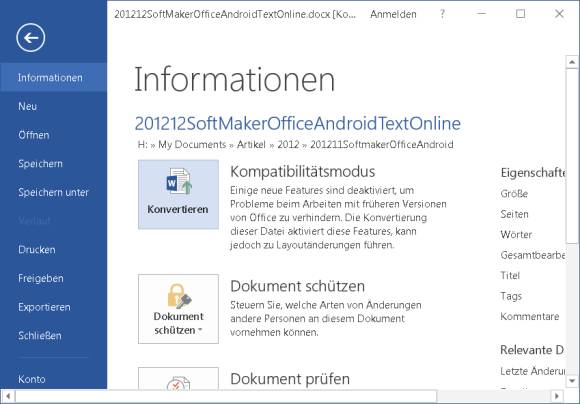Image resolution: width=580 pixels, height=404 pixels.
Task: Click the Wörter property label
Action: tap(516, 234)
